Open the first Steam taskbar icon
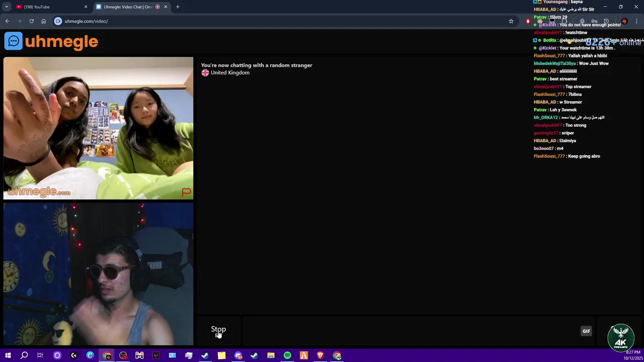The height and width of the screenshot is (362, 644). click(x=205, y=355)
